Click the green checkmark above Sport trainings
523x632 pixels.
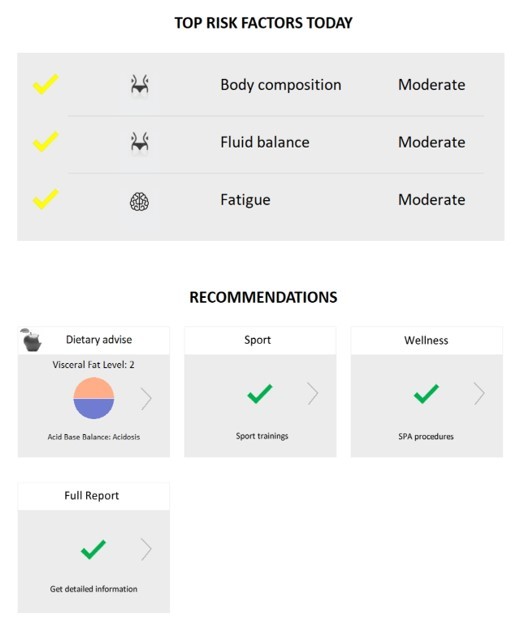click(260, 393)
